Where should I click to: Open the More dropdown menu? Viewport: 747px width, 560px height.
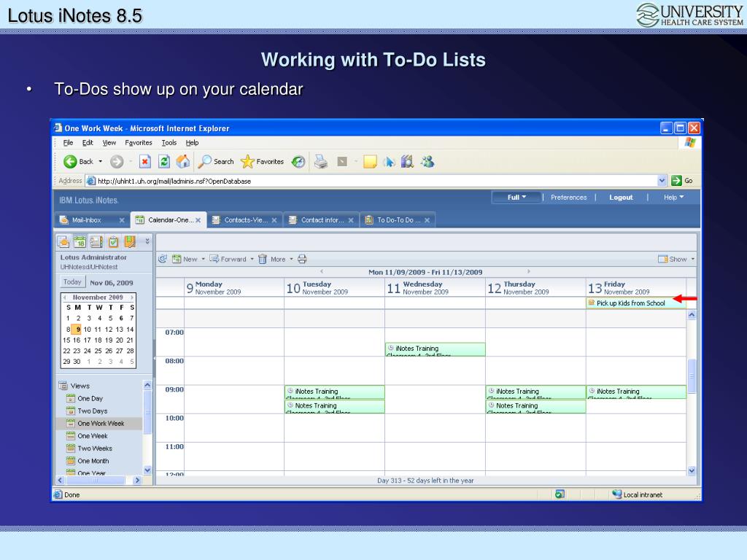(282, 259)
